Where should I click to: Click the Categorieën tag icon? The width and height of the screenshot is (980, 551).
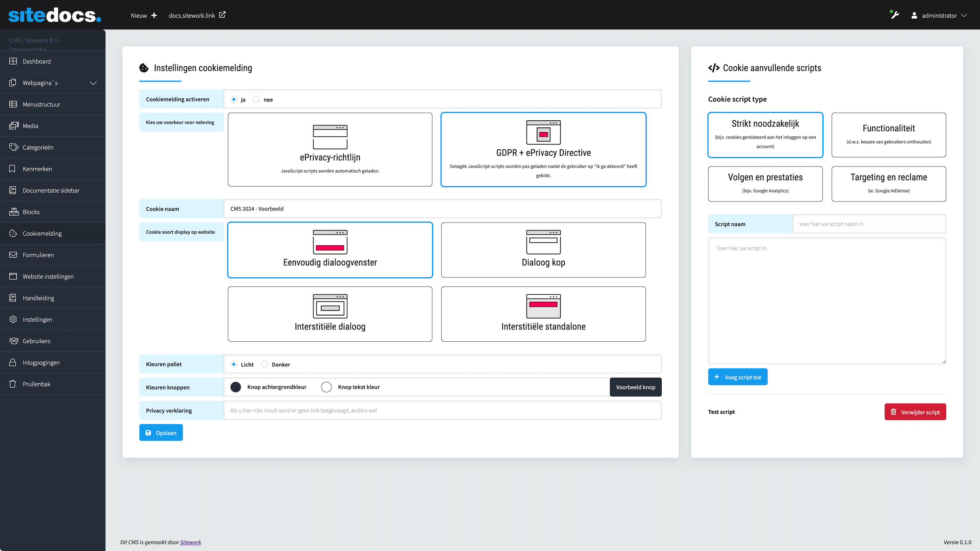14,147
